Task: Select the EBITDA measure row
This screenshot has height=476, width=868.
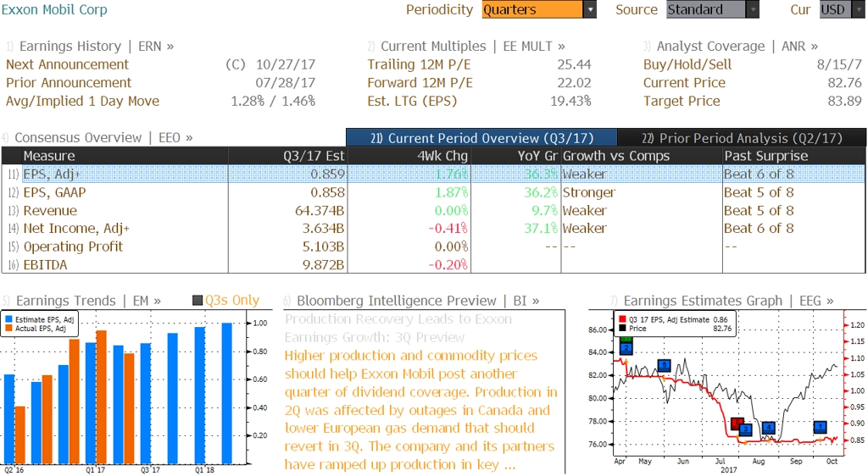Action: pos(433,264)
